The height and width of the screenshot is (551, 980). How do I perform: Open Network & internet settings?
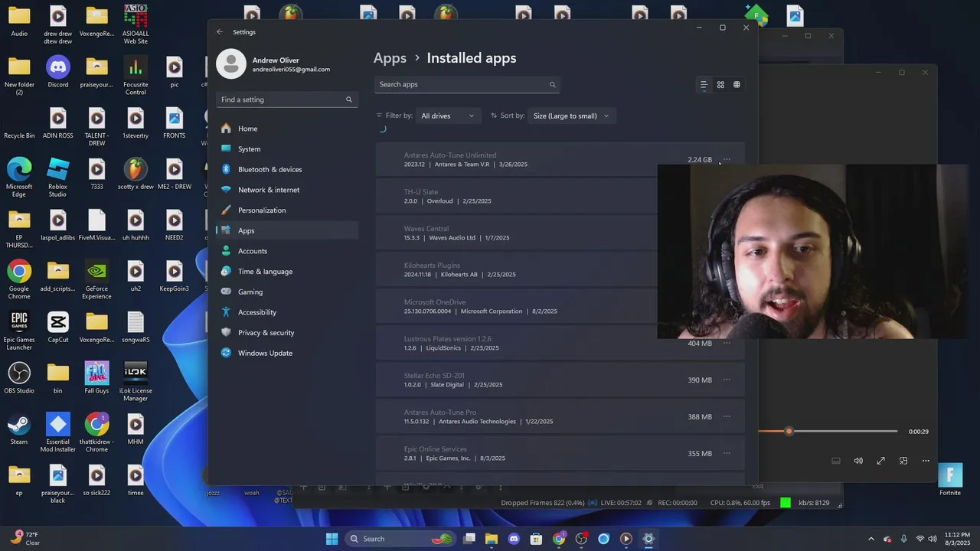pos(287,190)
